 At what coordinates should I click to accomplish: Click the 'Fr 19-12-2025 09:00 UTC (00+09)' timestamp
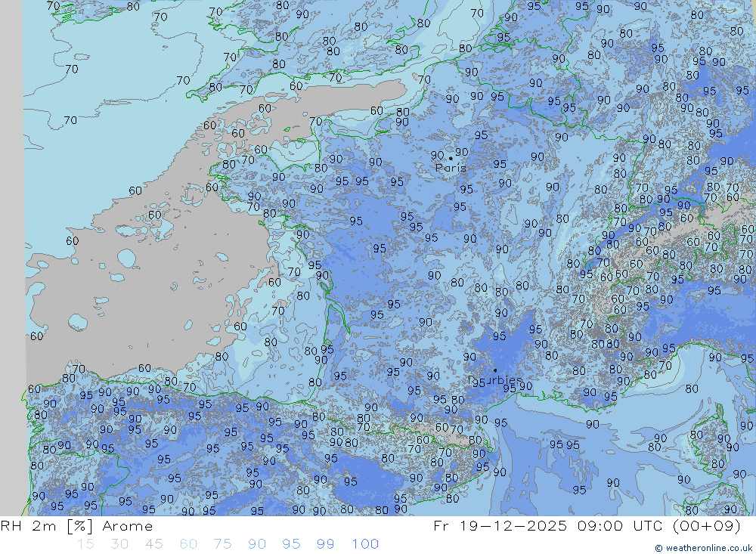click(x=587, y=526)
